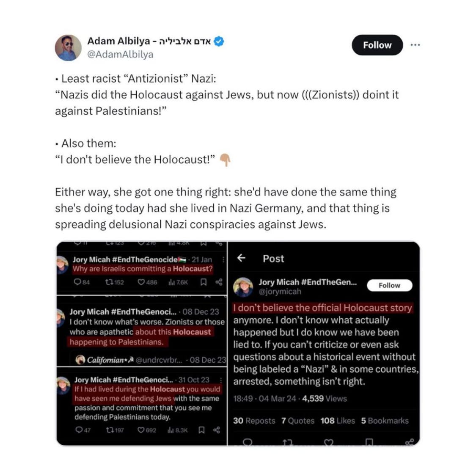476x474 pixels.
Task: Open Adam Albilya's profile picture
Action: tap(68, 48)
